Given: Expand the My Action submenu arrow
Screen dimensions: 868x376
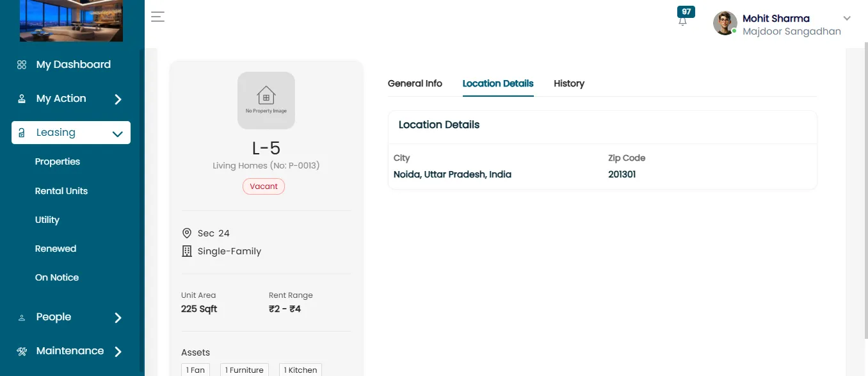Looking at the screenshot, I should [x=118, y=99].
